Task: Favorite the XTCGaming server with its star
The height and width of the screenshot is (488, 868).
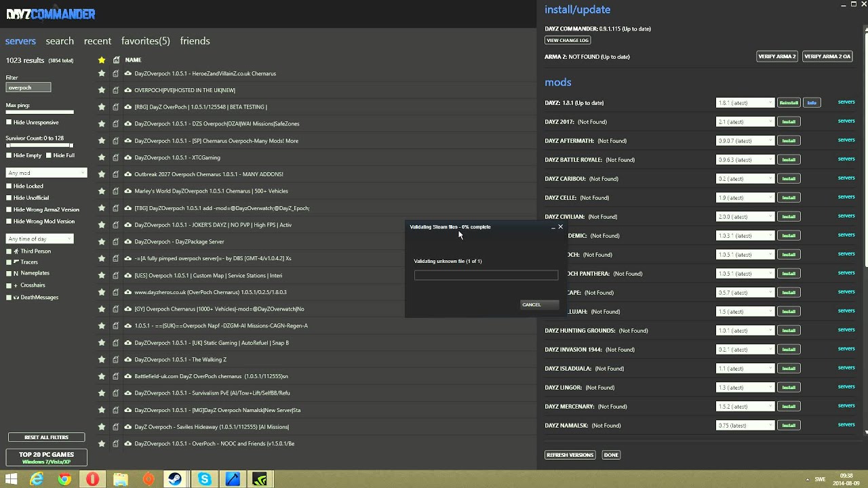Action: (102, 157)
